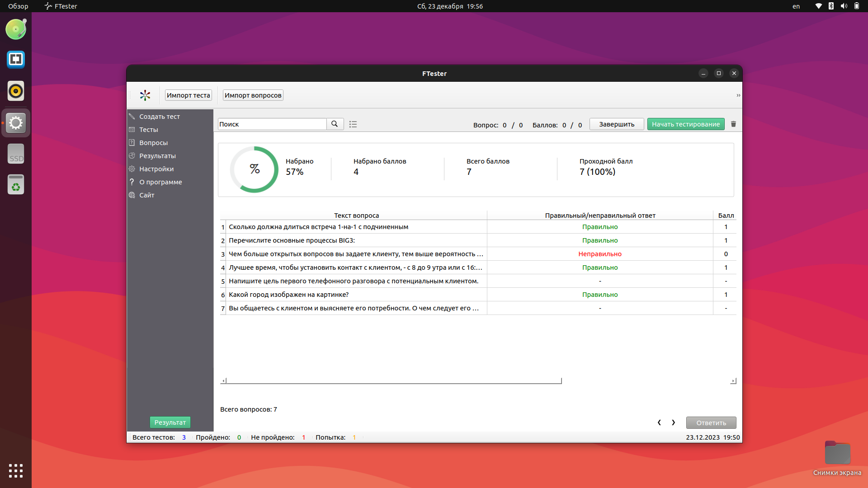Open the Настройки sidebar item
Screen dimensions: 868x488
tap(156, 169)
